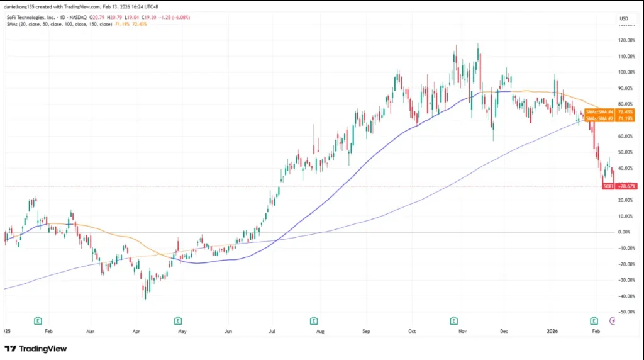
Task: Click the SoFi Technologies, Inc. symbol title
Action: 31,17
